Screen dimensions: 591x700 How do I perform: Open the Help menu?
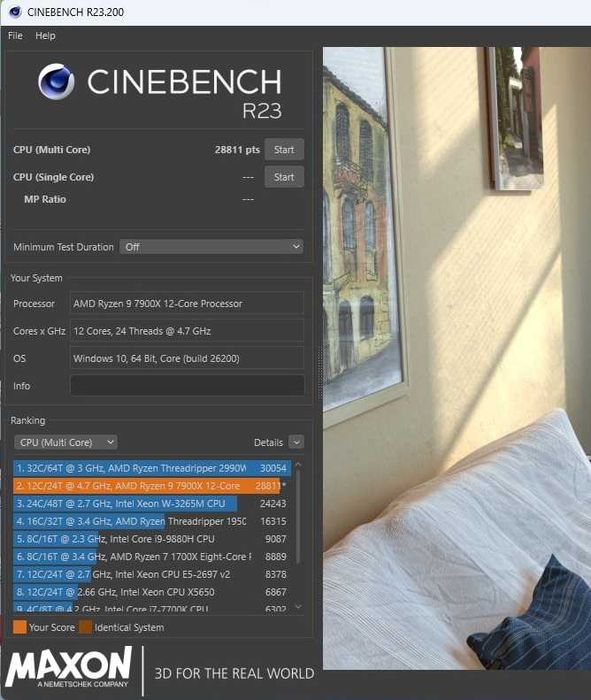(45, 36)
